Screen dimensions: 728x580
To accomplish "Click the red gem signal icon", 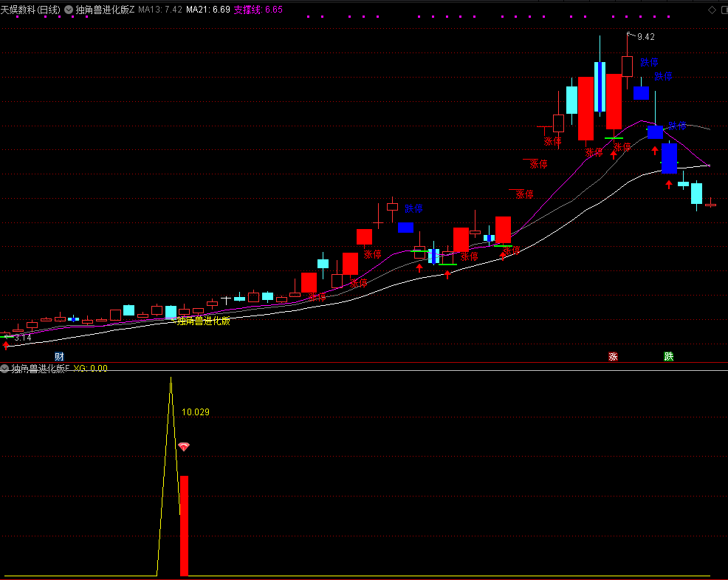I will pos(184,447).
